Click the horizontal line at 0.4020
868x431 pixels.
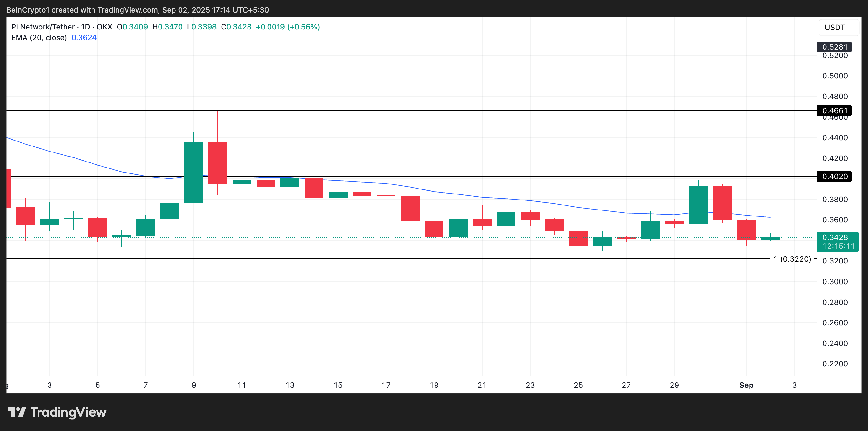[x=472, y=176]
